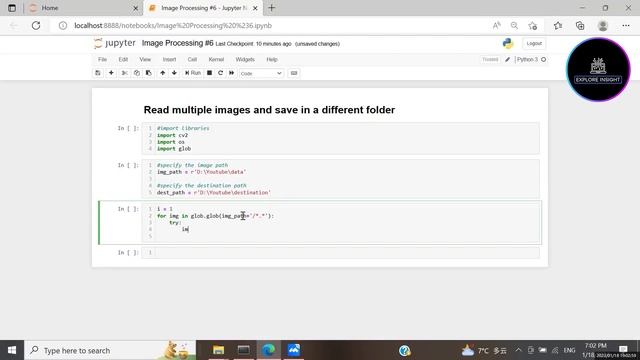Image resolution: width=640 pixels, height=360 pixels.
Task: Cut selected cells with scissors icon
Action: 124,73
